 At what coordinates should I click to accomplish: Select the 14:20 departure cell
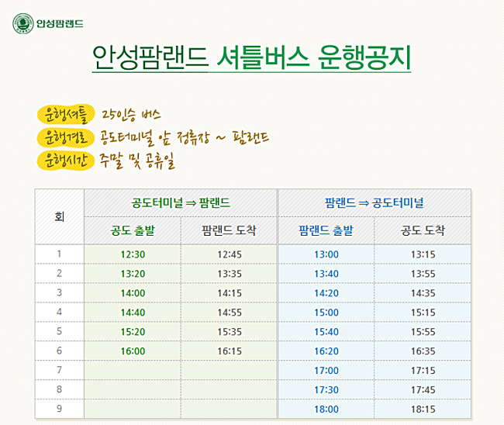pos(326,293)
